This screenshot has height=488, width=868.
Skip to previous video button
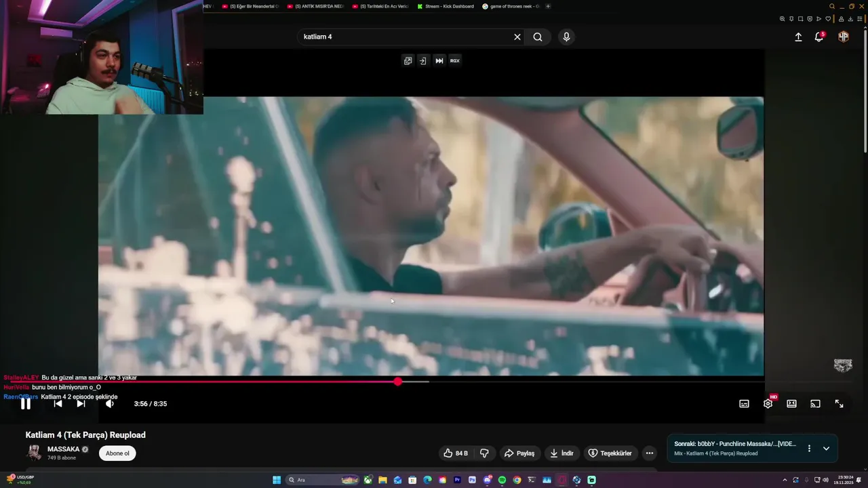coord(58,404)
